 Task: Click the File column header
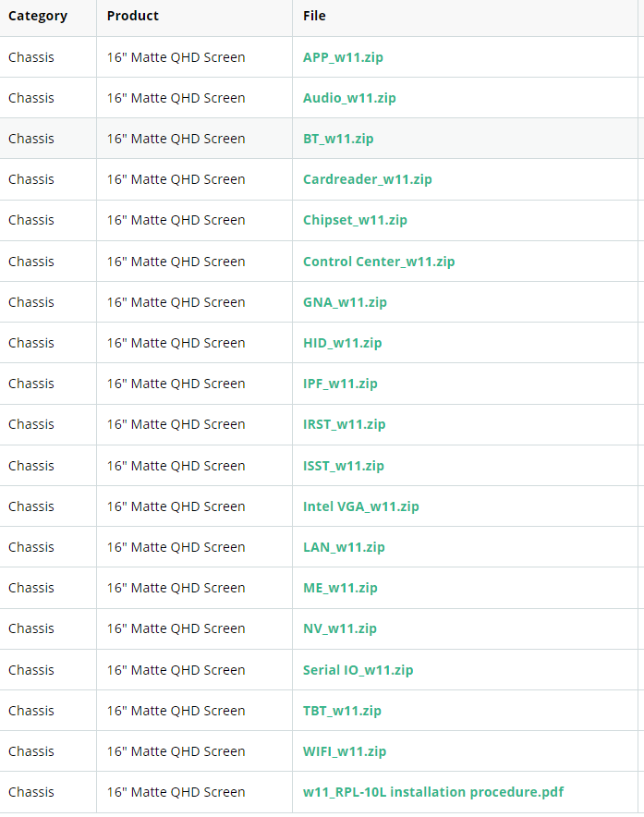[x=314, y=16]
